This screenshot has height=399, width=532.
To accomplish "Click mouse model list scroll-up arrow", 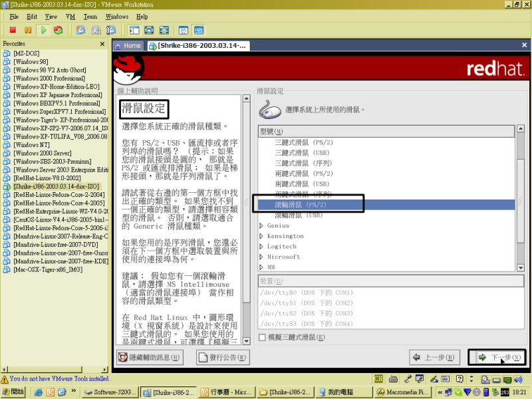I will 521,128.
